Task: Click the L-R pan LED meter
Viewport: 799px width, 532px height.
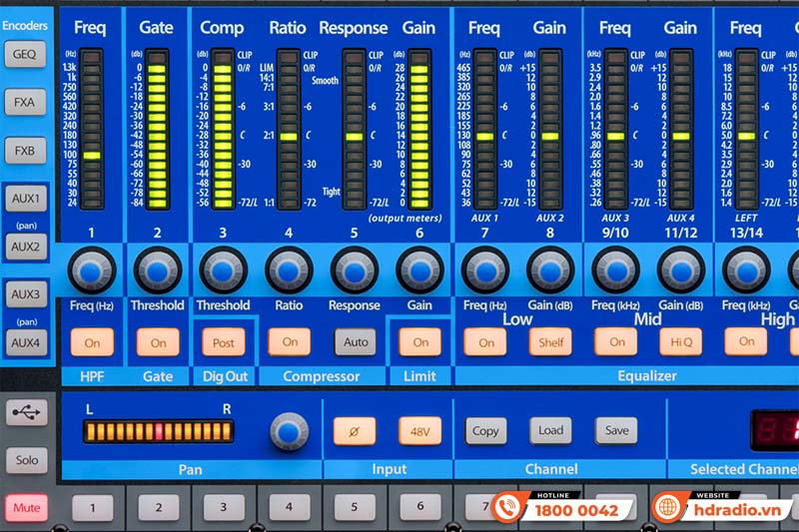Action: point(158,431)
